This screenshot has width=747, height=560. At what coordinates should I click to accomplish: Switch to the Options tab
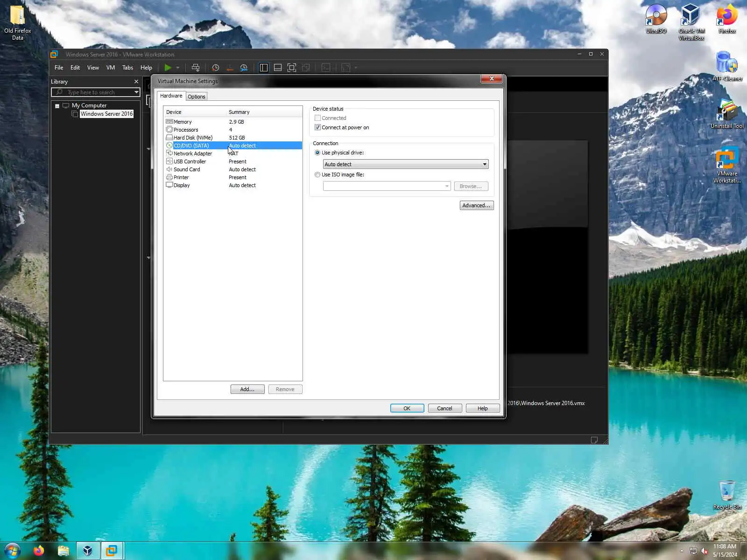[197, 97]
